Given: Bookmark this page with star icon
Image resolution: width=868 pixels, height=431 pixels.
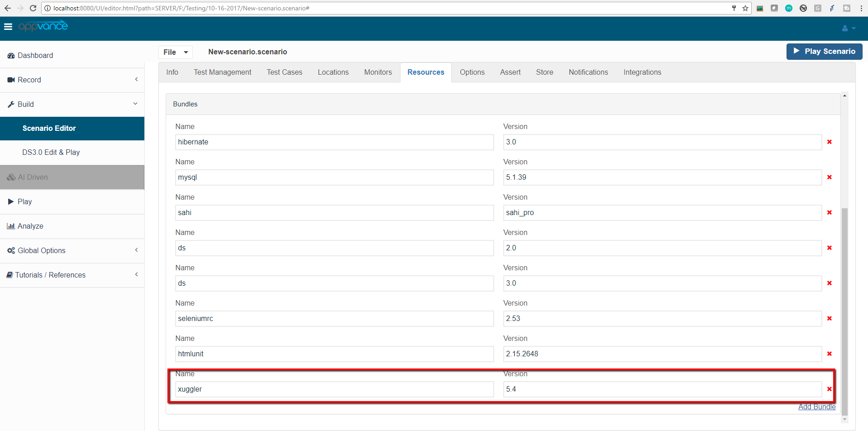Looking at the screenshot, I should pyautogui.click(x=745, y=8).
